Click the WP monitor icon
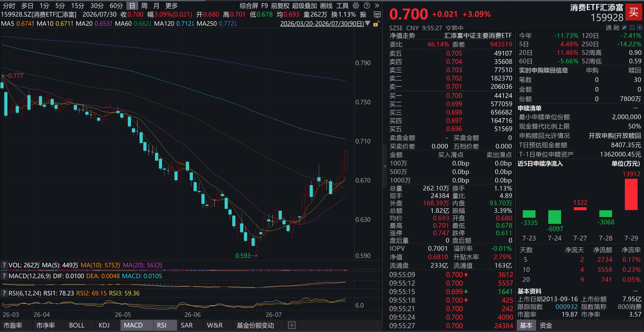Image resolution: width=644 pixels, height=332 pixels. [377, 14]
